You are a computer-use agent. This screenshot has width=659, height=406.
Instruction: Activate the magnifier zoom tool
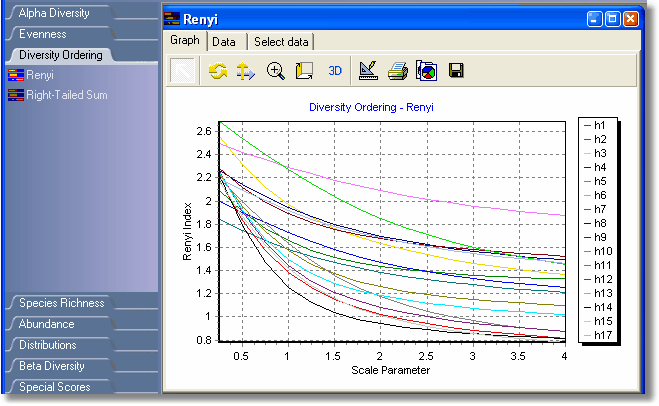coord(276,71)
